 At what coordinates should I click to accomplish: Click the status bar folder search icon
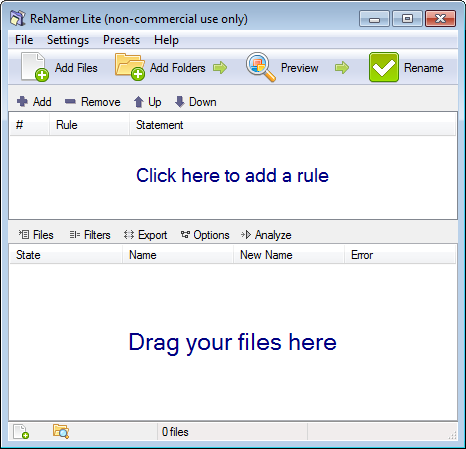tap(61, 431)
